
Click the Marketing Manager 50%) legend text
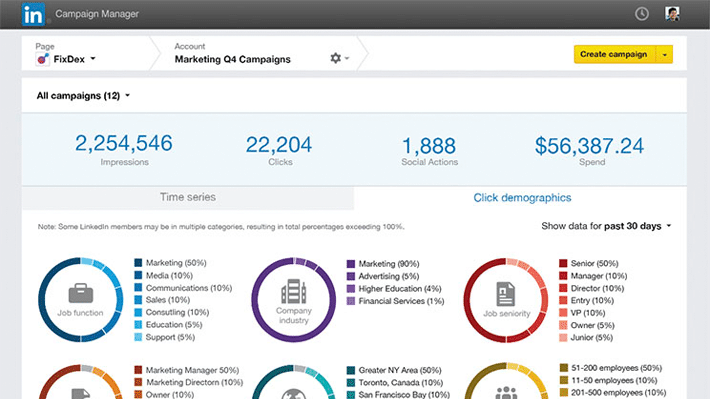[x=192, y=370]
